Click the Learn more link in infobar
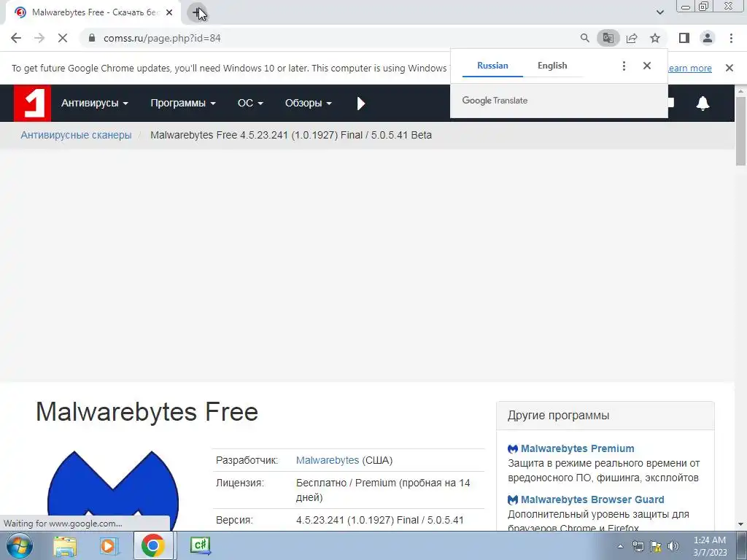747x560 pixels. (x=689, y=68)
